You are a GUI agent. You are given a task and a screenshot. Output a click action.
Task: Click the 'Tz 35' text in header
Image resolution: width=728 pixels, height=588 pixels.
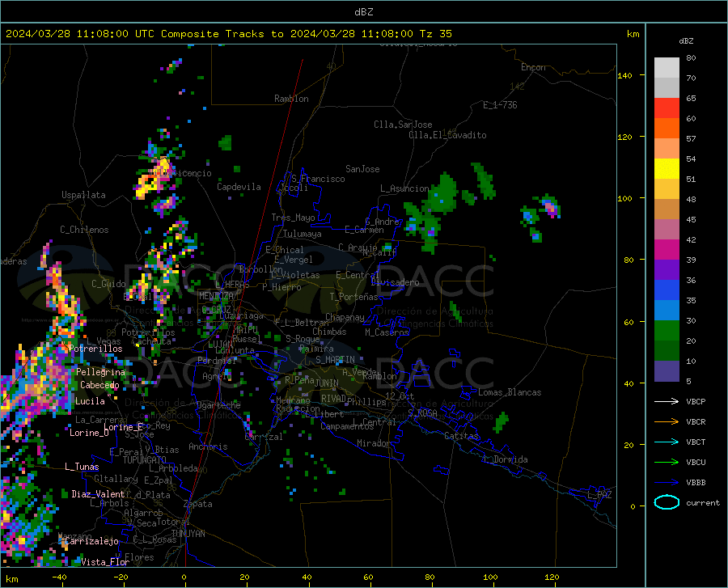435,34
